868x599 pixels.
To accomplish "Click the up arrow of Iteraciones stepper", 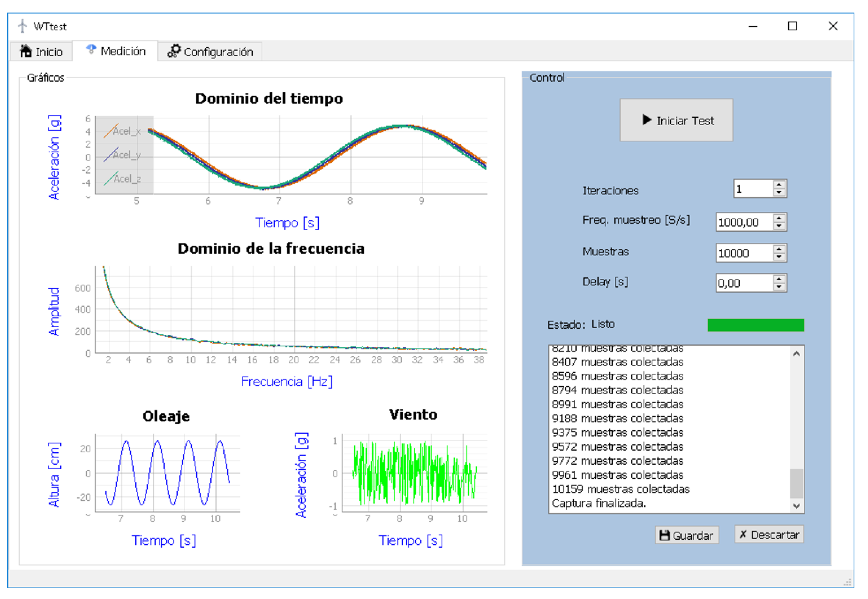I will point(779,185).
